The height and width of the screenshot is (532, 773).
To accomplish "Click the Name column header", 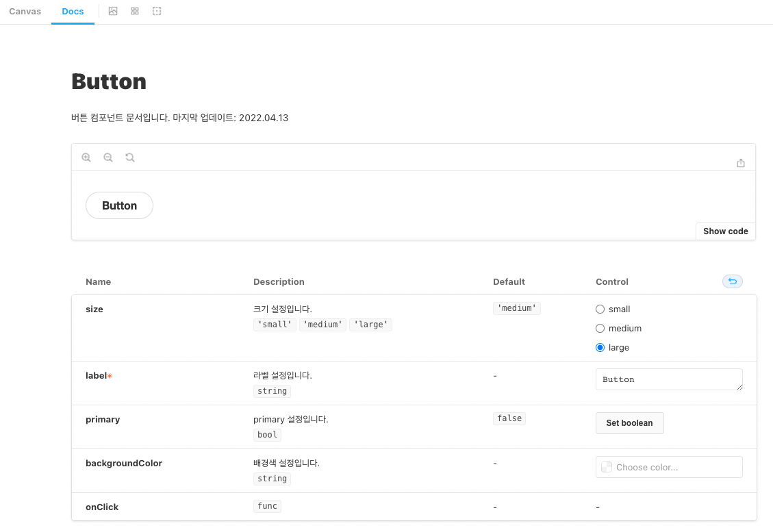I will coord(98,281).
